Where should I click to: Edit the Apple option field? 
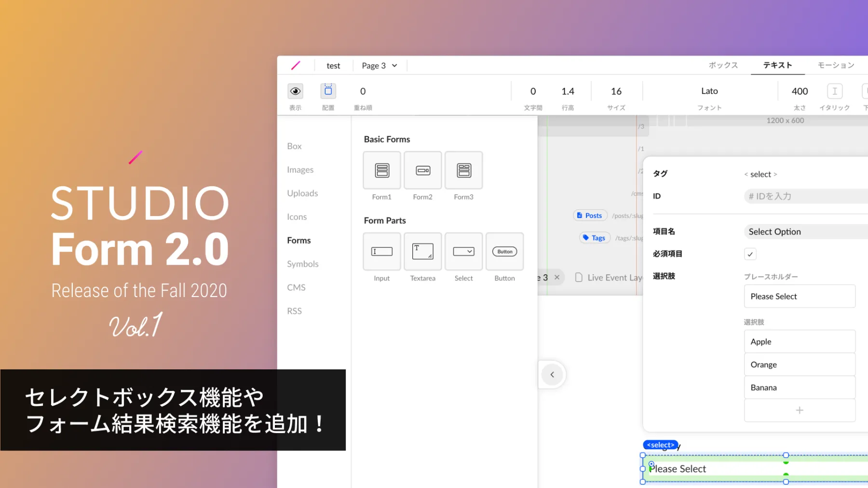800,341
